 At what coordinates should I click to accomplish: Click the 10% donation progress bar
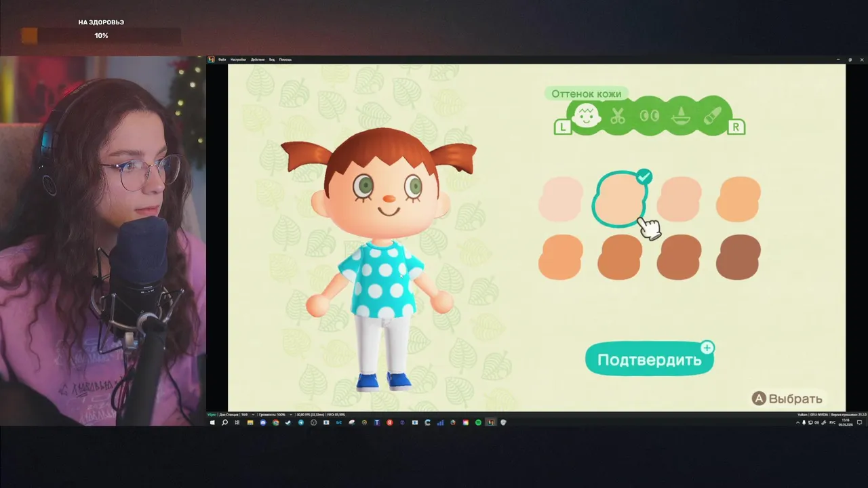click(101, 35)
